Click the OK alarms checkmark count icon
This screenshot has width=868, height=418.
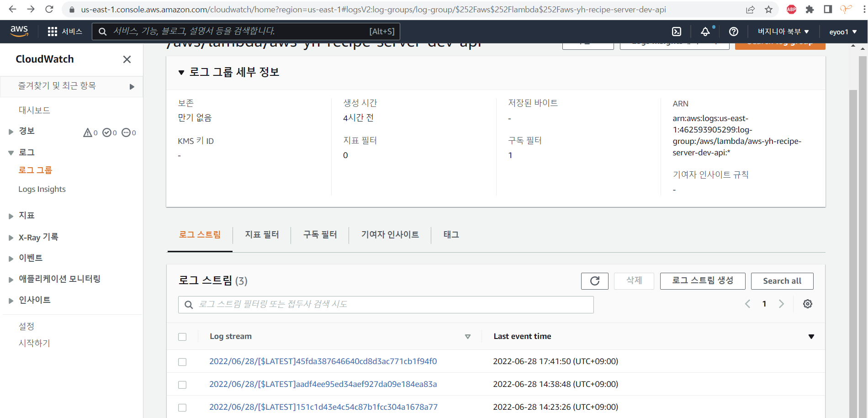click(x=107, y=132)
